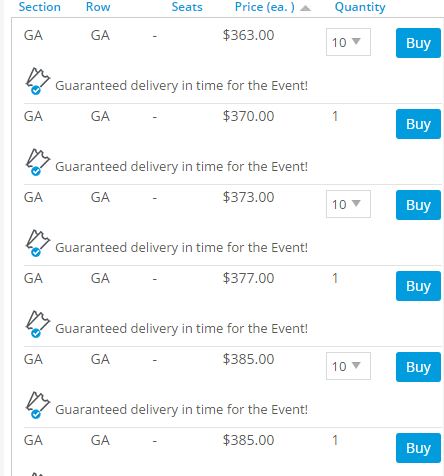Sort by the Quantity column header
444x476 pixels.
pos(360,7)
